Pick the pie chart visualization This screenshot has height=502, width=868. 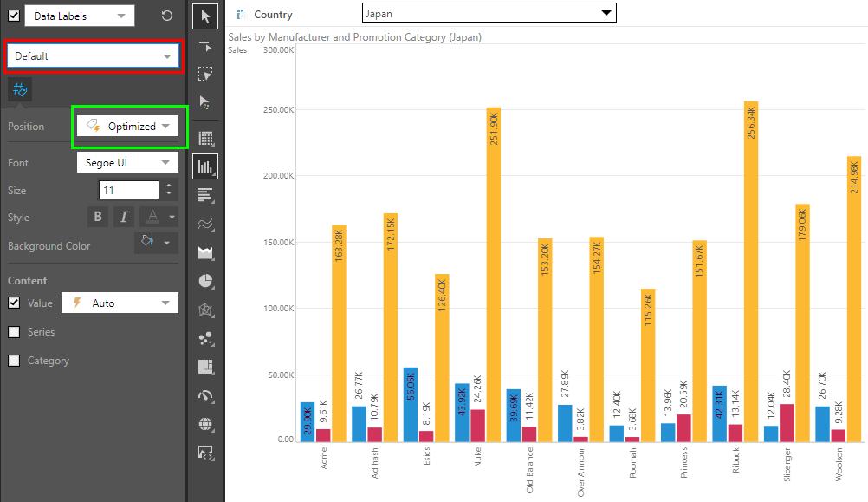[205, 281]
